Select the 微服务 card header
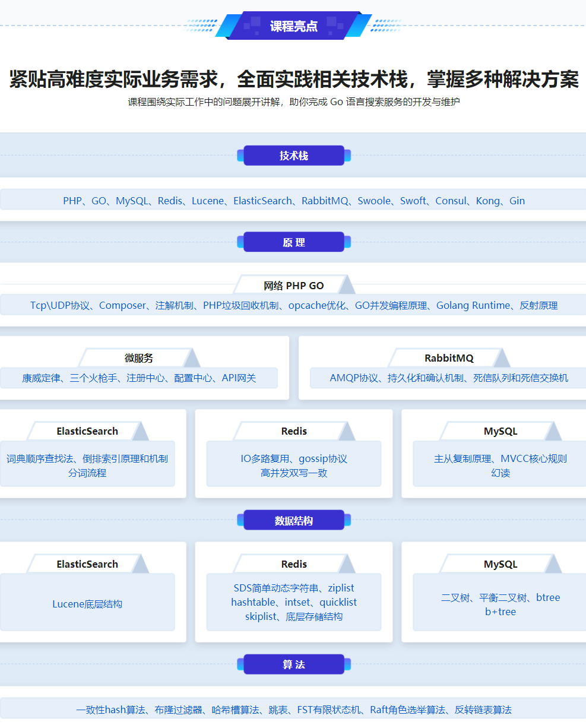The width and height of the screenshot is (586, 728). coord(139,358)
